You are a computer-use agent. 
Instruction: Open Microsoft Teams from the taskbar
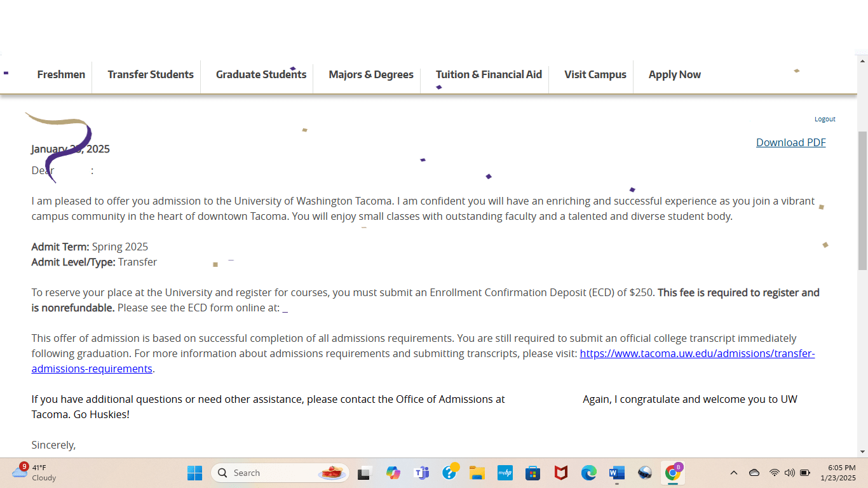coord(421,473)
